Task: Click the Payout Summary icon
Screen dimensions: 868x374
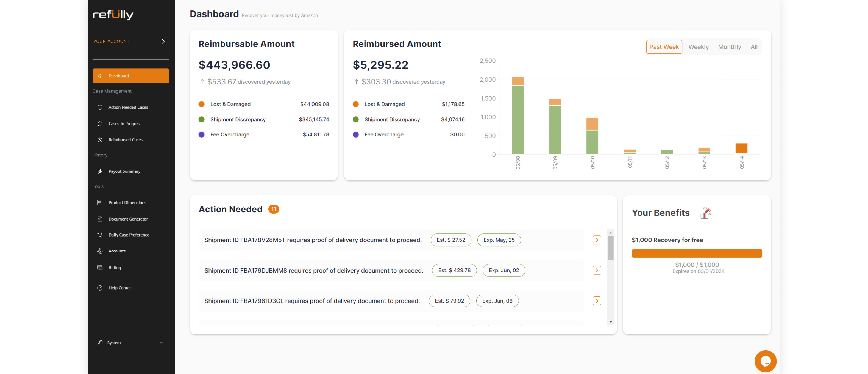Action: [x=100, y=171]
